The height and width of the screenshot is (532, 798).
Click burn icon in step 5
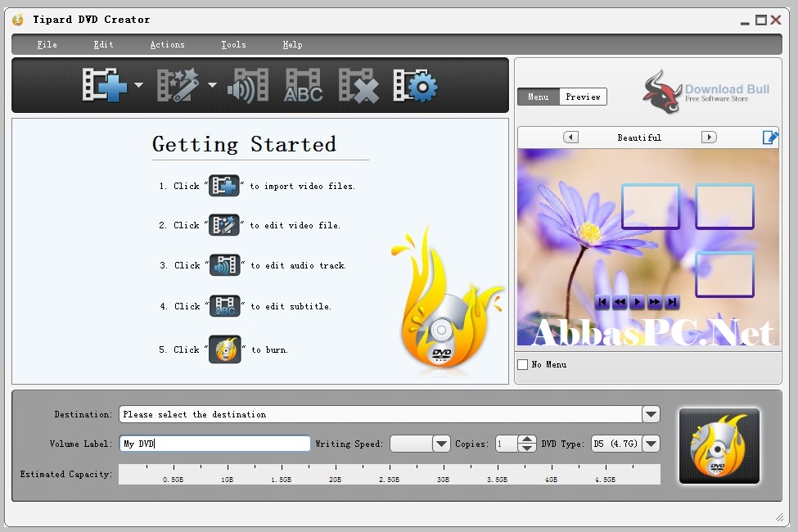pos(225,349)
